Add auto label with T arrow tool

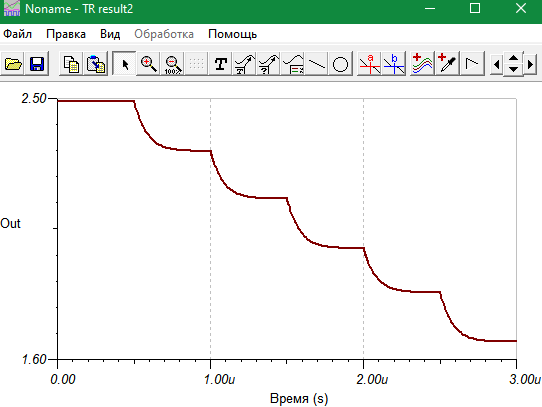244,64
